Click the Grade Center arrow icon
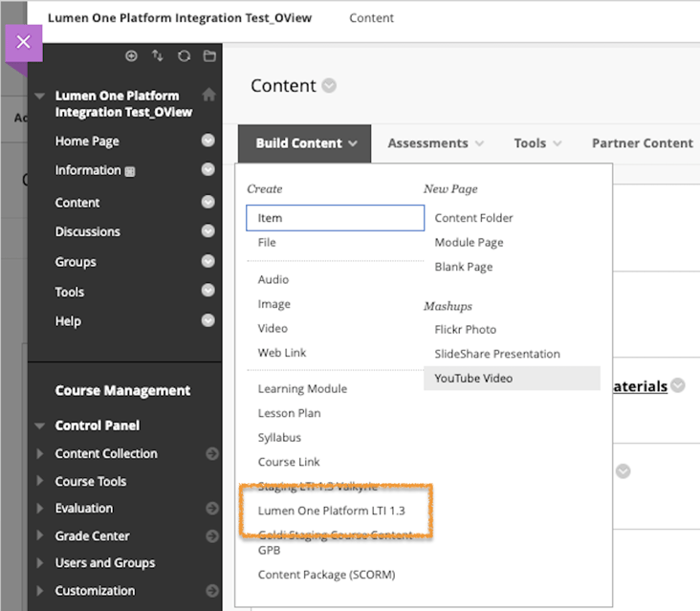Image resolution: width=700 pixels, height=611 pixels. (211, 536)
